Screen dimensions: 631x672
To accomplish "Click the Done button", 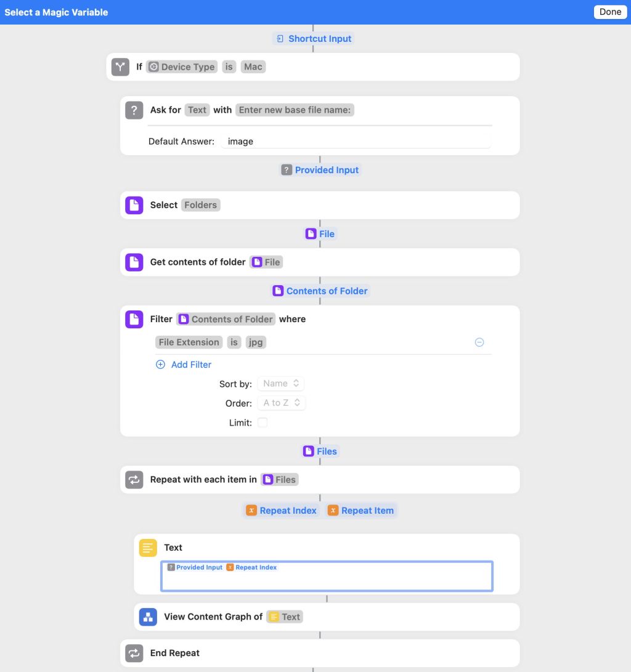I will click(x=610, y=12).
